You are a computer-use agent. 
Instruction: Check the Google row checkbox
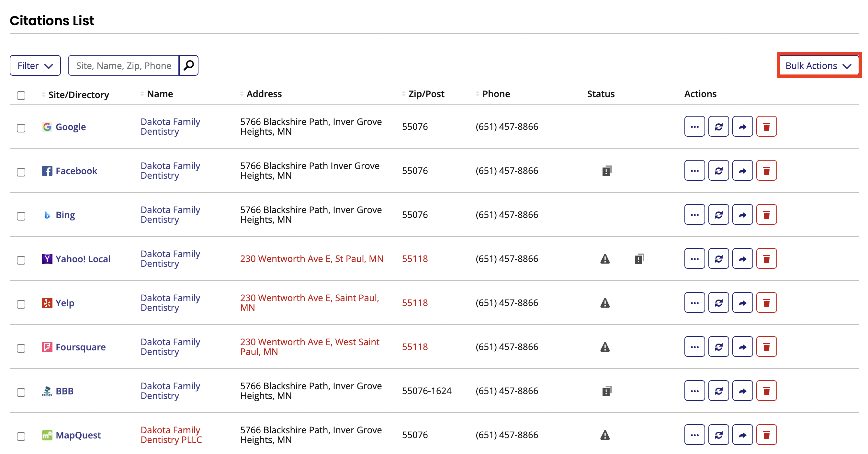(21, 128)
